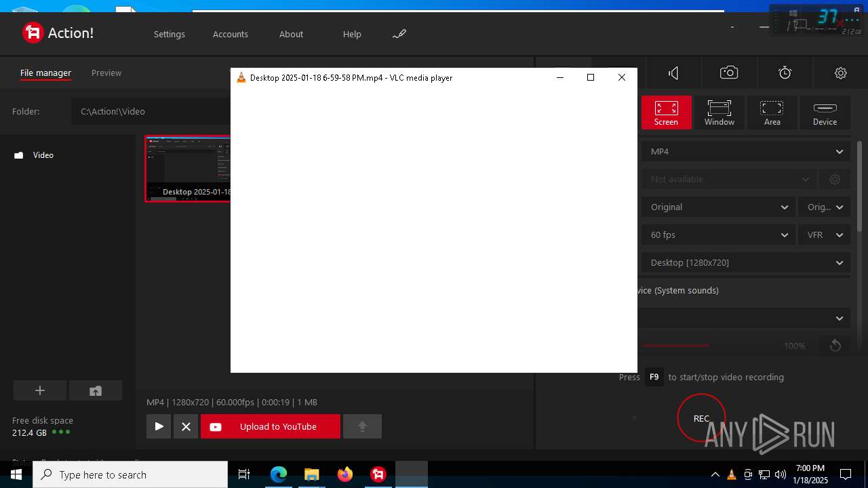Expand the Orig... aspect dropdown
The width and height of the screenshot is (868, 488).
point(825,207)
